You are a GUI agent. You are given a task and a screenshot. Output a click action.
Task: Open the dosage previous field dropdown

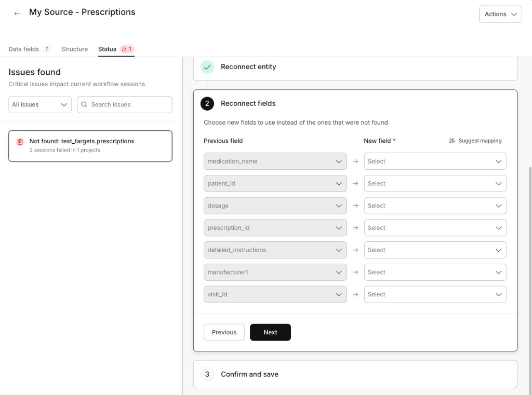(x=275, y=206)
